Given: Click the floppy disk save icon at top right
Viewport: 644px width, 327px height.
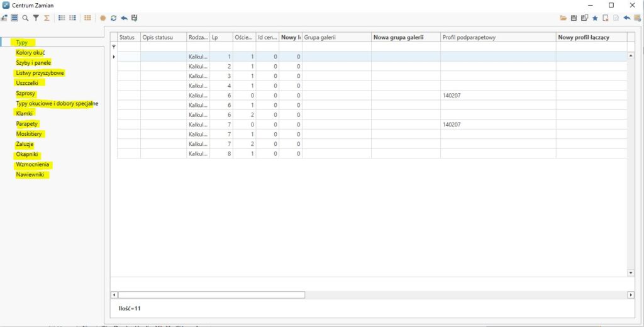Looking at the screenshot, I should (574, 18).
